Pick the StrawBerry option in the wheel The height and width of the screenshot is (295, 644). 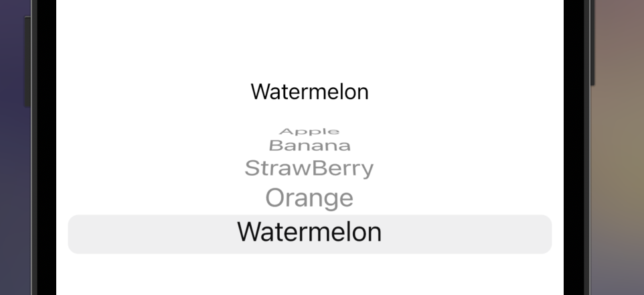[309, 168]
